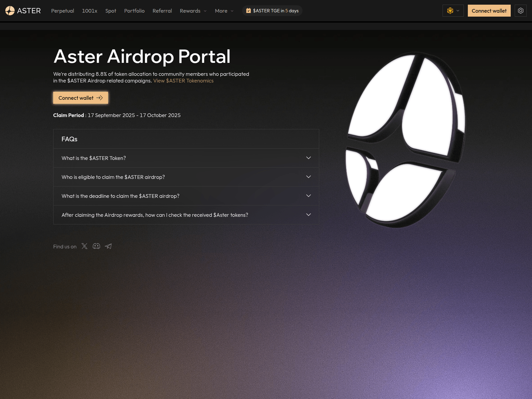Click the arrow inside Connect wallet button
The image size is (532, 399).
coord(99,98)
